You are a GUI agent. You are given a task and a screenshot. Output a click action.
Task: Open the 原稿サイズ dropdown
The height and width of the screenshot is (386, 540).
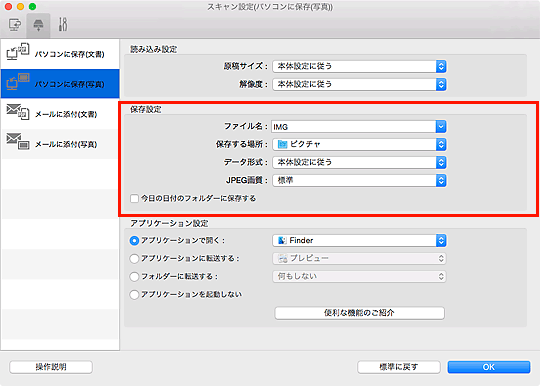pyautogui.click(x=359, y=66)
